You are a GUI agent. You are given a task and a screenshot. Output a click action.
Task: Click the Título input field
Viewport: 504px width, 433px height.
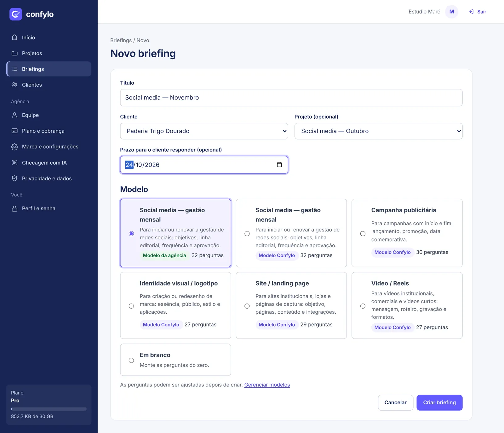291,98
